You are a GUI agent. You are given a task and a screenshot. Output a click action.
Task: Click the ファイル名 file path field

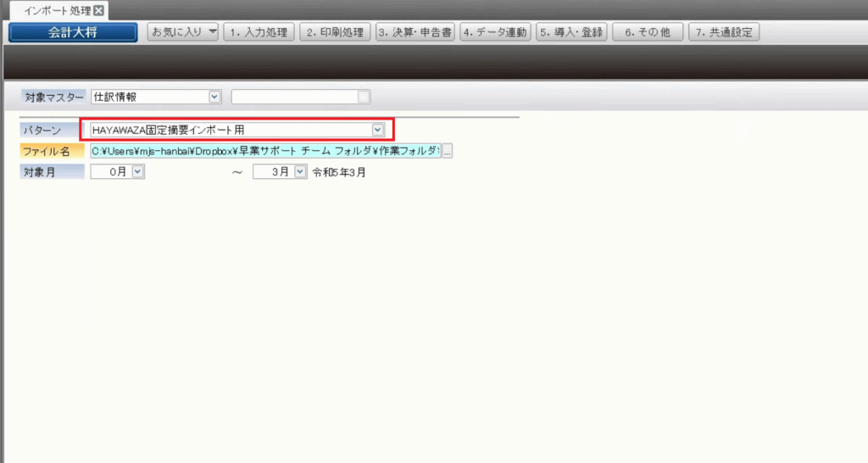point(265,151)
